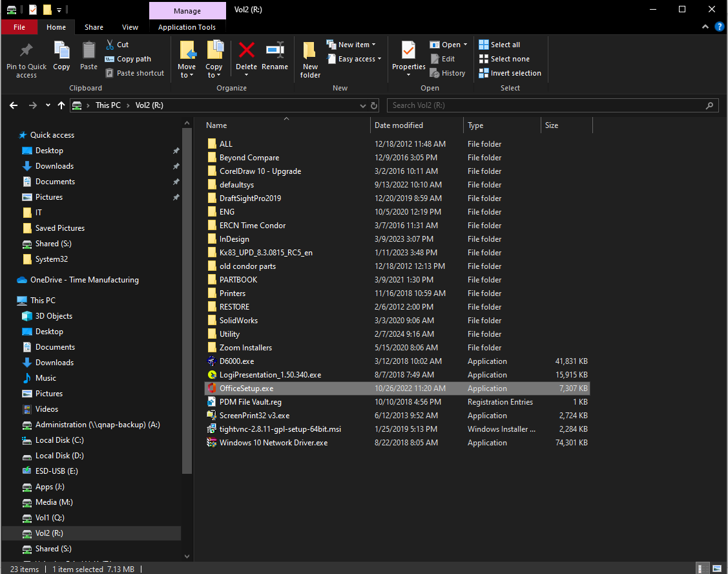Click This PC in address breadcrumb
The height and width of the screenshot is (574, 728).
click(x=108, y=105)
